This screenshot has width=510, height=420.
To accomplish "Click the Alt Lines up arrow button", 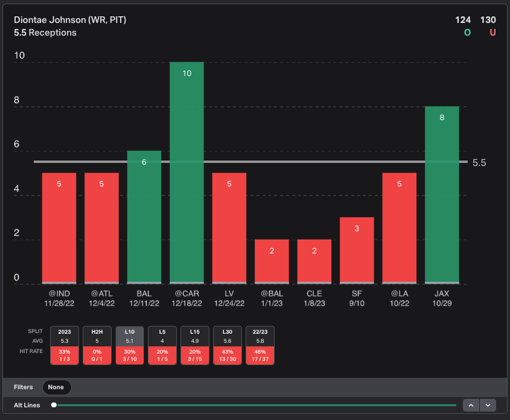I will 471,406.
